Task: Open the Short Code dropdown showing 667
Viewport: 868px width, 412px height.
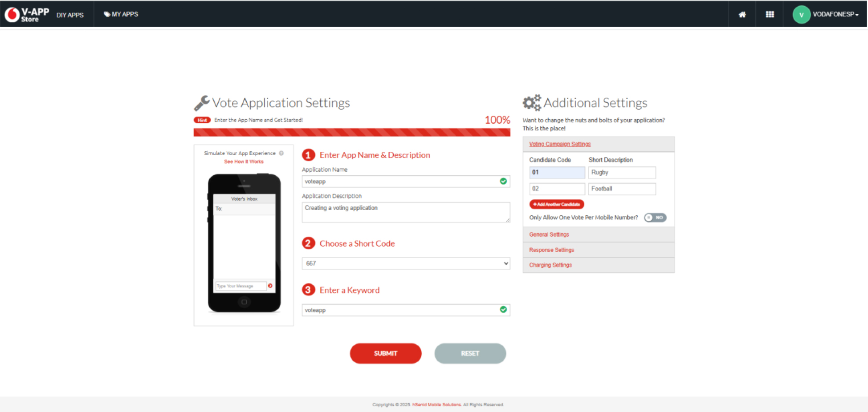Action: pyautogui.click(x=405, y=263)
